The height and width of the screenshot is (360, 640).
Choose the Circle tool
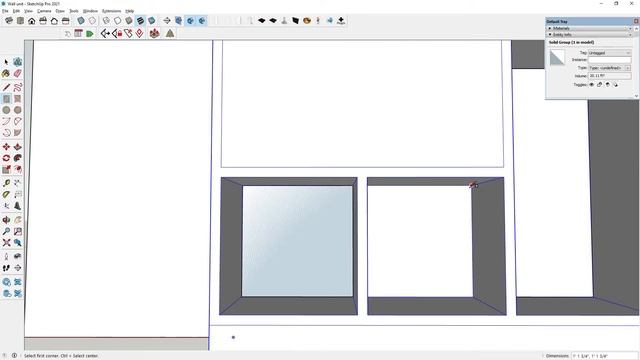(6, 110)
